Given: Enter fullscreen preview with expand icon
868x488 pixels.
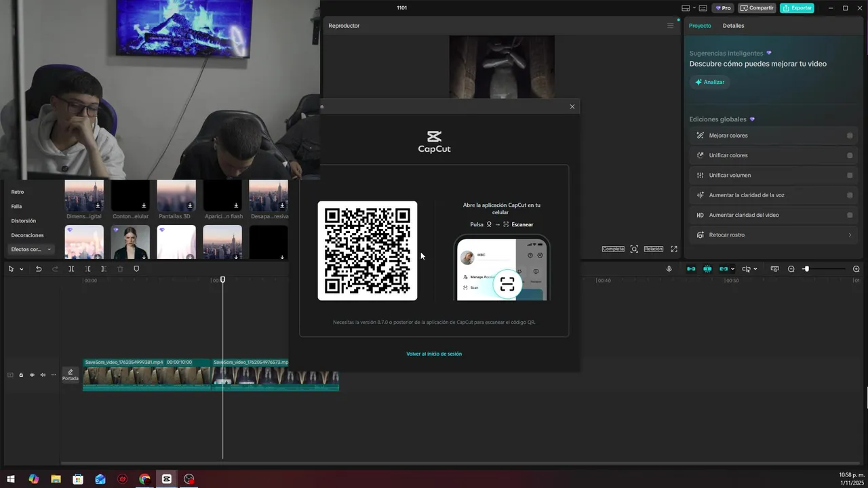Looking at the screenshot, I should point(674,249).
